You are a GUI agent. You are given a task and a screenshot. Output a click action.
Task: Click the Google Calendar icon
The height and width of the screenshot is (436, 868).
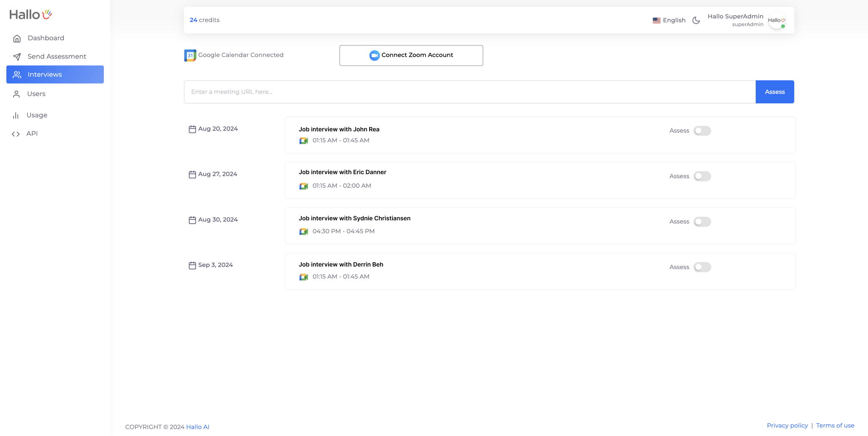[190, 56]
